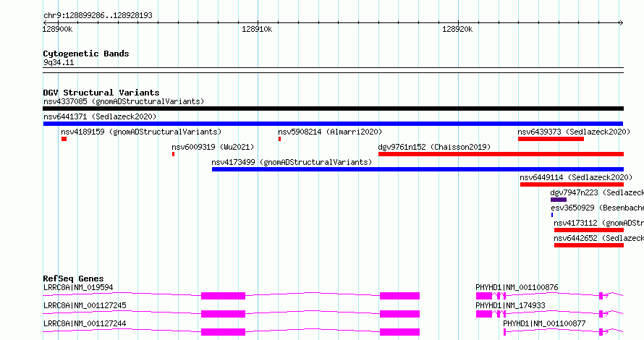This screenshot has height=340, width=644.
Task: Select second exon block of LRRC8A NM_001127244
Action: 399,332
